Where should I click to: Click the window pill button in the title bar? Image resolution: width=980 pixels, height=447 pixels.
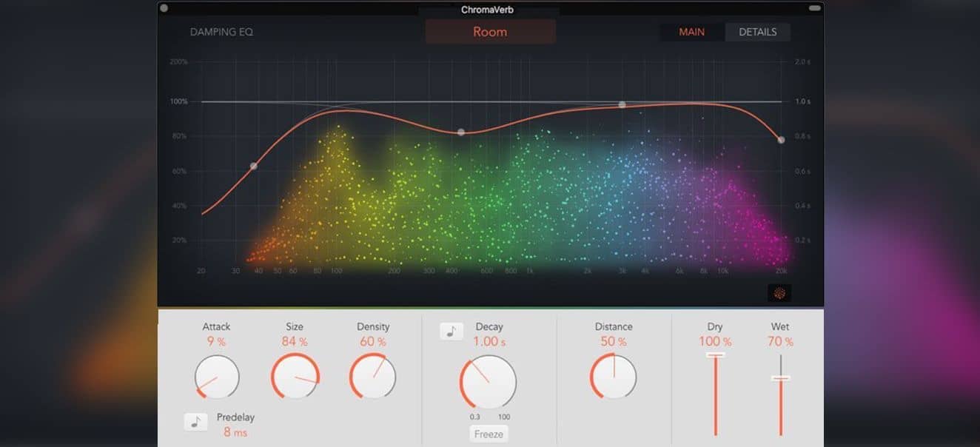815,8
